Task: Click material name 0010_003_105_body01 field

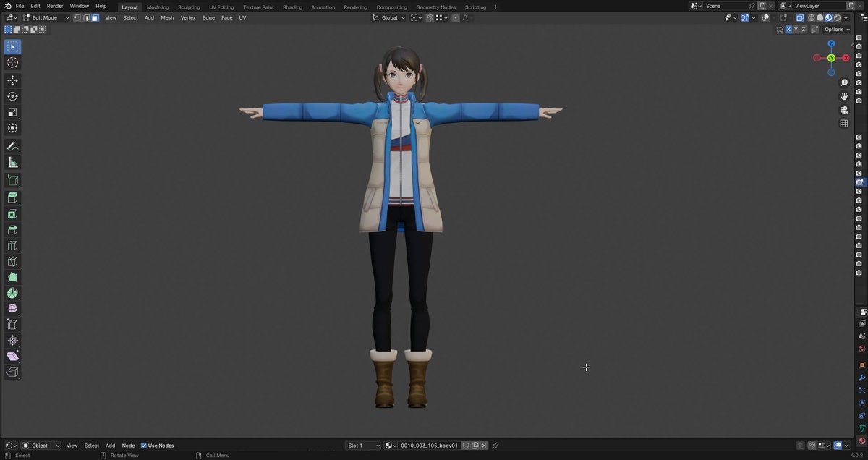Action: point(429,446)
